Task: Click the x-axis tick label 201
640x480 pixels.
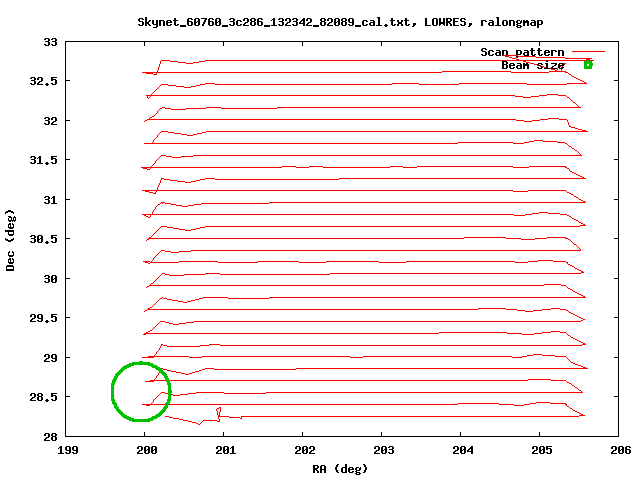Action: pos(226,450)
